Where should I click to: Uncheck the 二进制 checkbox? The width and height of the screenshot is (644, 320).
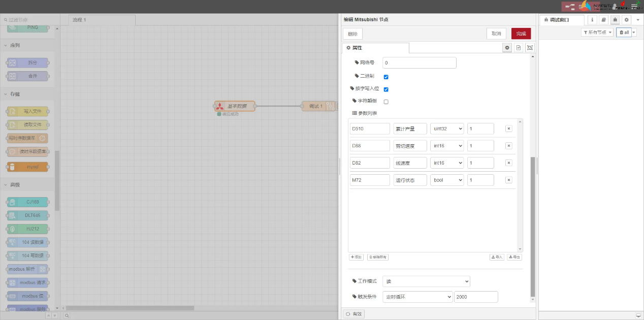click(x=386, y=77)
